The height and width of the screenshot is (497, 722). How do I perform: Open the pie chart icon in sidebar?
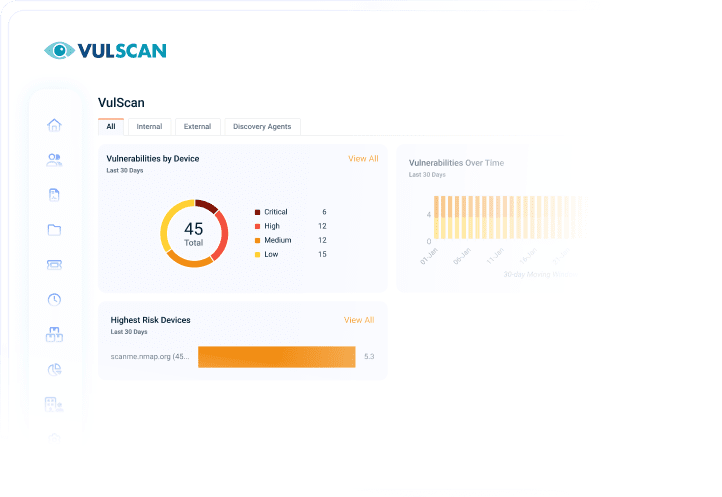tap(54, 369)
